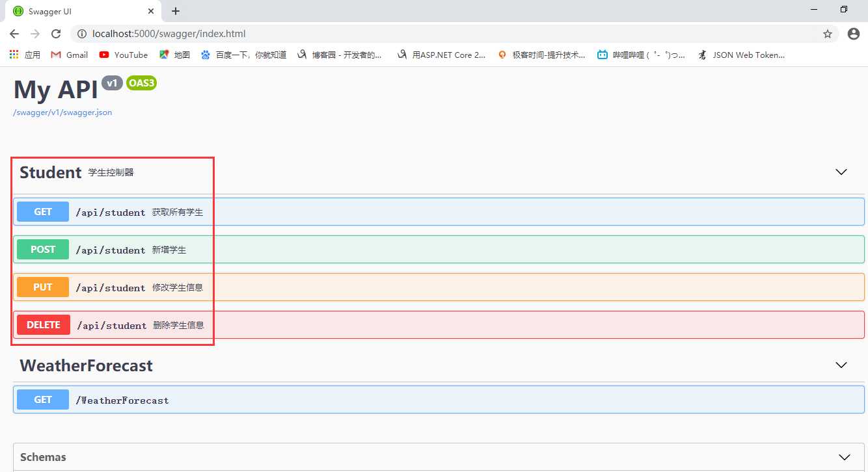This screenshot has width=868, height=472.
Task: Open the Apps (应用) bookmark shortcut
Action: coord(25,55)
